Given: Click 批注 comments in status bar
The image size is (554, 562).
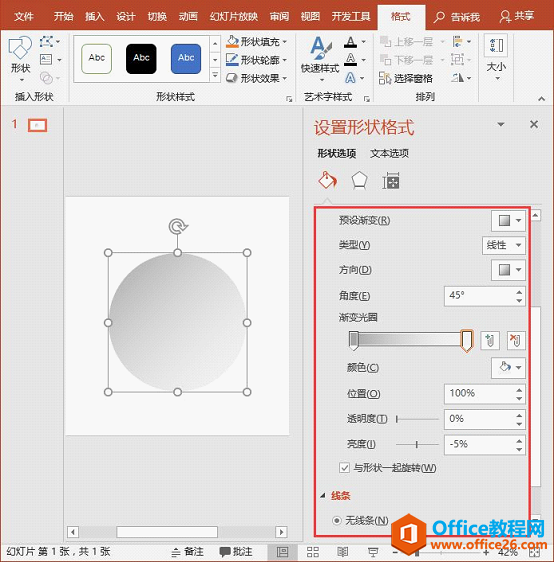Looking at the screenshot, I should [x=236, y=552].
